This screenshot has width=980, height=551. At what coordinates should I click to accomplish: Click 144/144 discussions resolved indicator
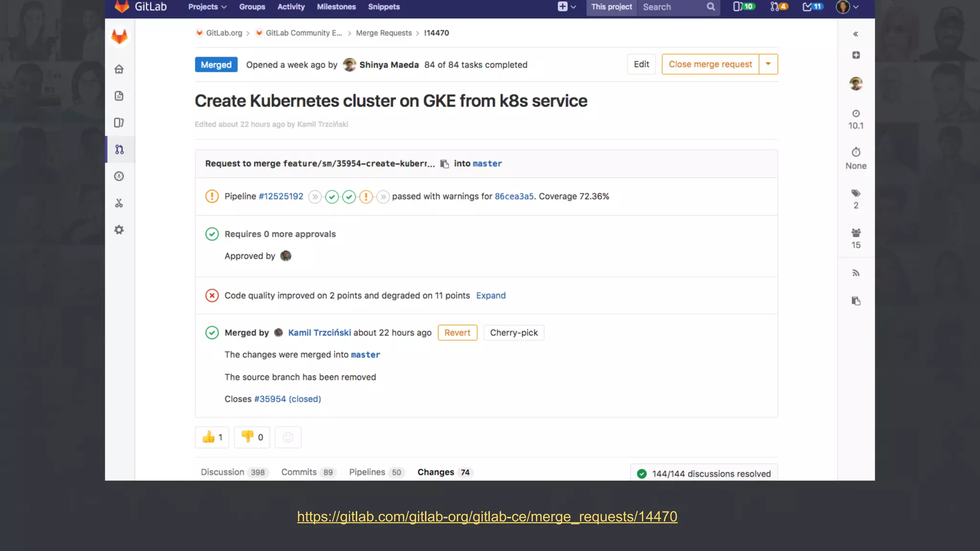(704, 474)
